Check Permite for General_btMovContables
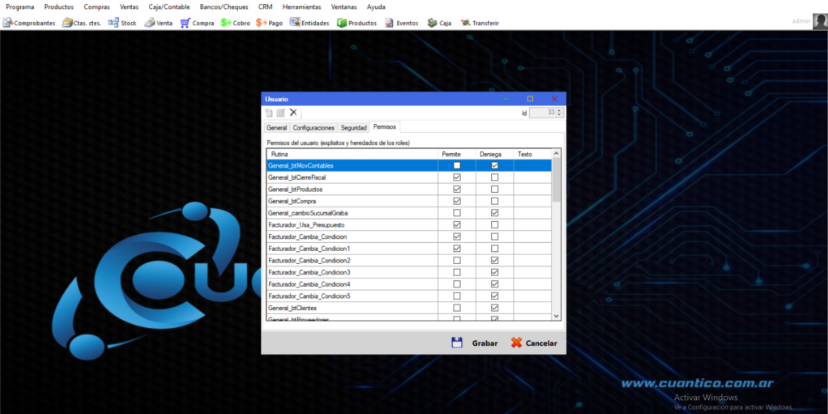This screenshot has width=828, height=414. pyautogui.click(x=457, y=165)
